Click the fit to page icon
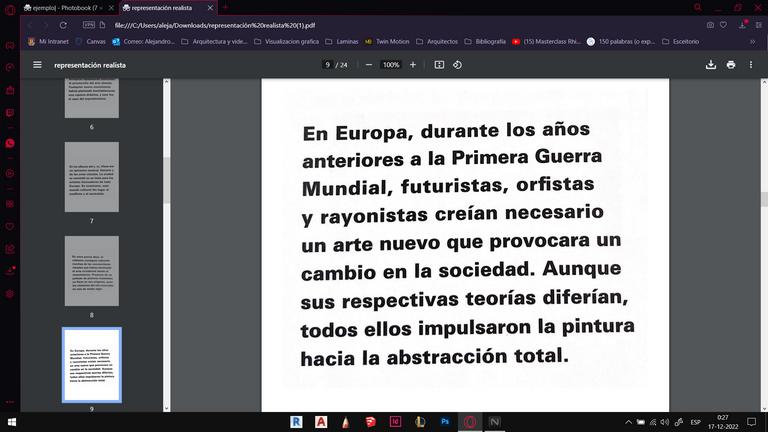The width and height of the screenshot is (768, 432). 439,65
